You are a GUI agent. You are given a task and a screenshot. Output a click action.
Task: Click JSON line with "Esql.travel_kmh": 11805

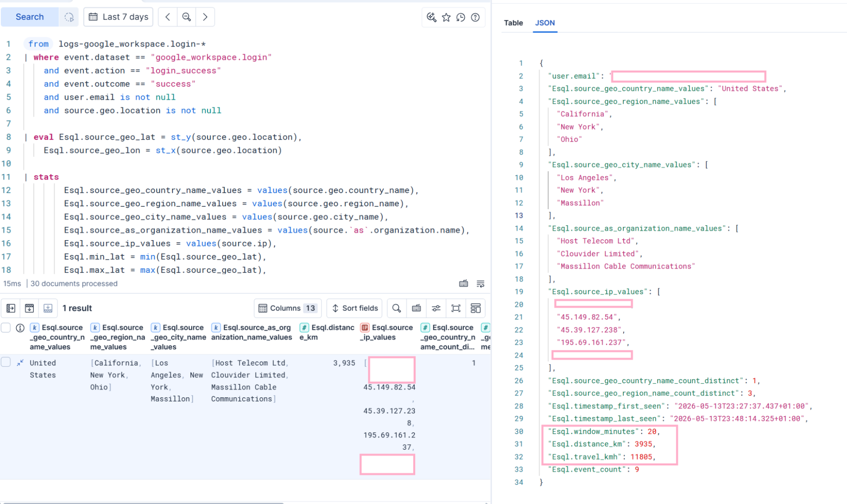[602, 457]
